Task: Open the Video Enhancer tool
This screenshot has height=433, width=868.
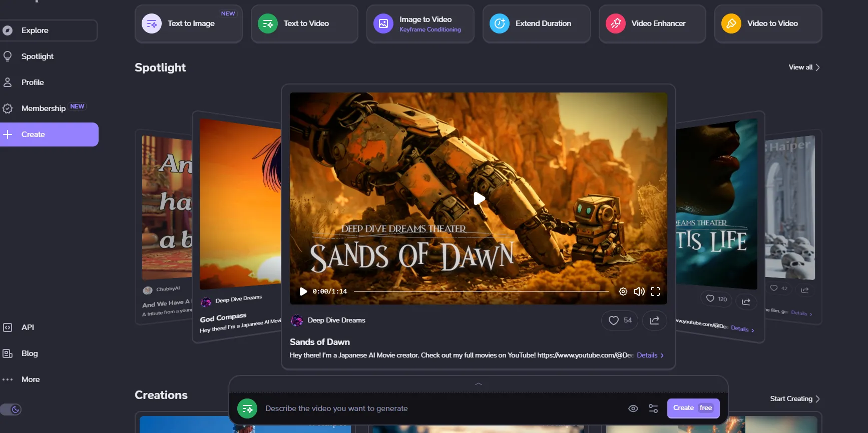Action: (x=652, y=23)
